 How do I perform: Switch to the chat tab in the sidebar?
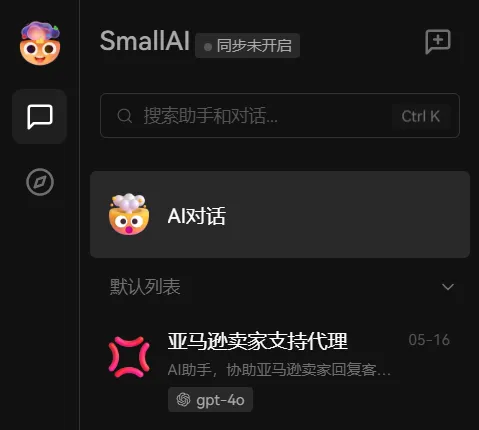40,117
